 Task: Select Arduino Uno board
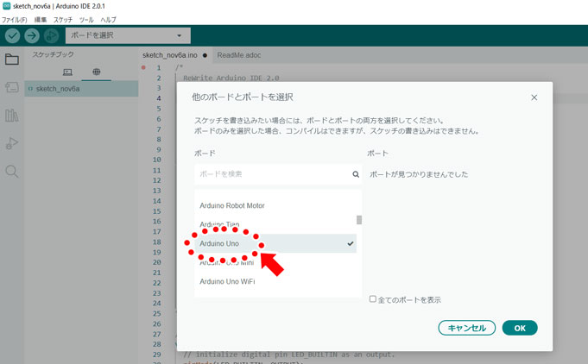point(275,243)
